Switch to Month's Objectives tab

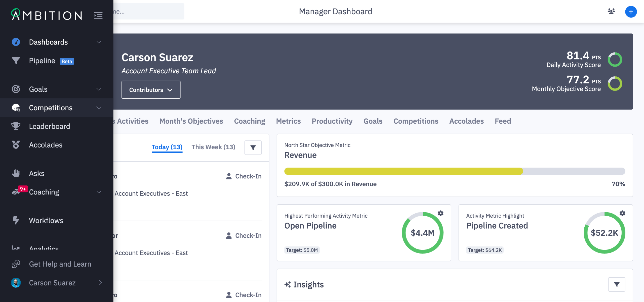click(191, 121)
